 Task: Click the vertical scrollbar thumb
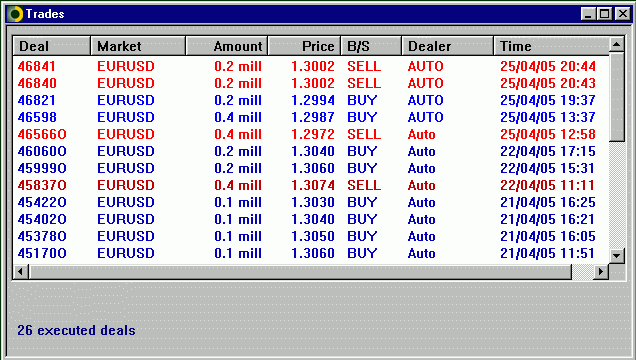point(617,96)
